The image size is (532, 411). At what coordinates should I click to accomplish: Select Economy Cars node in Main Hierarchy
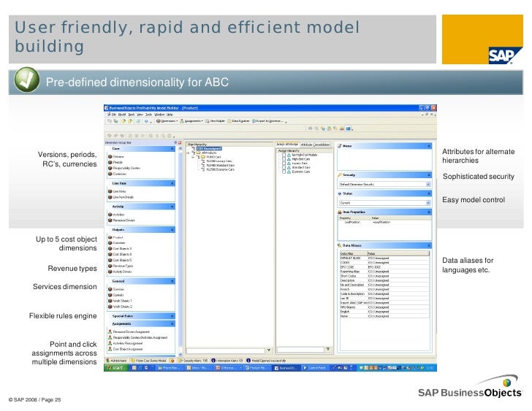[220, 169]
